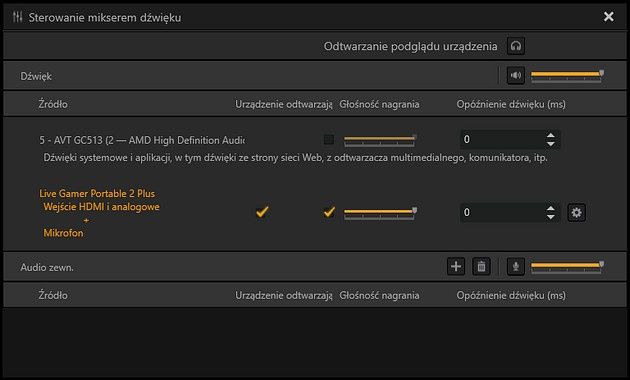Image resolution: width=630 pixels, height=380 pixels.
Task: Adjust the Audio zewn. volume slider
Action: [567, 266]
